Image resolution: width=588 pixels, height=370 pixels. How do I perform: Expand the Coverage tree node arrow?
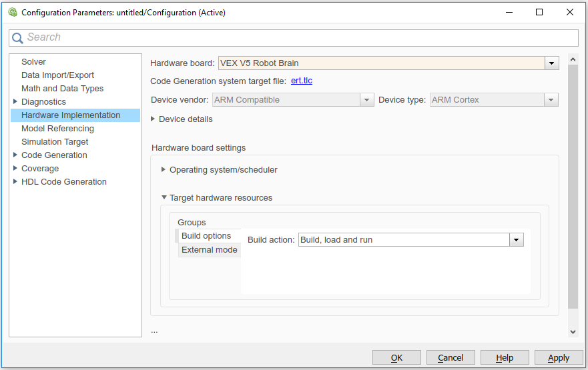pyautogui.click(x=15, y=169)
